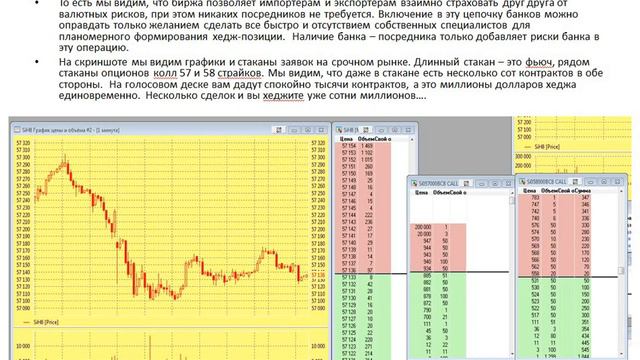Select 740 ask row with sum 336
Viewport: 640px width, 360px height.
tap(555, 218)
